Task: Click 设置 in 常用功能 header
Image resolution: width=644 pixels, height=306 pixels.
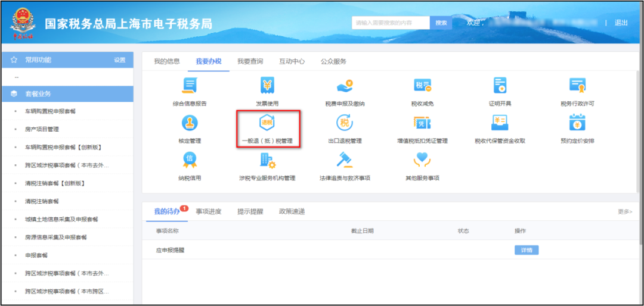Action: click(120, 60)
